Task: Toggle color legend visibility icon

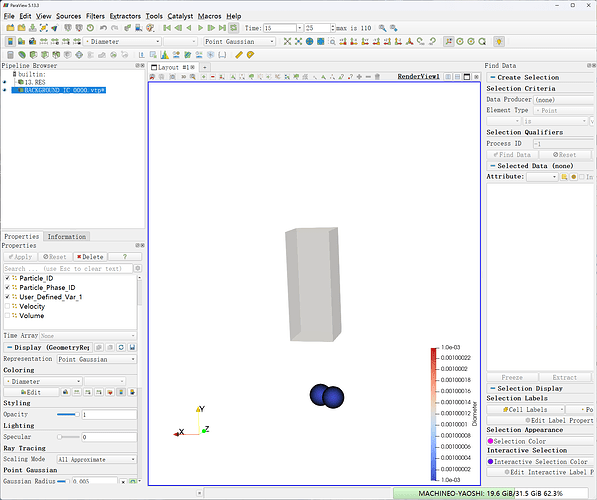Action: [x=10, y=42]
